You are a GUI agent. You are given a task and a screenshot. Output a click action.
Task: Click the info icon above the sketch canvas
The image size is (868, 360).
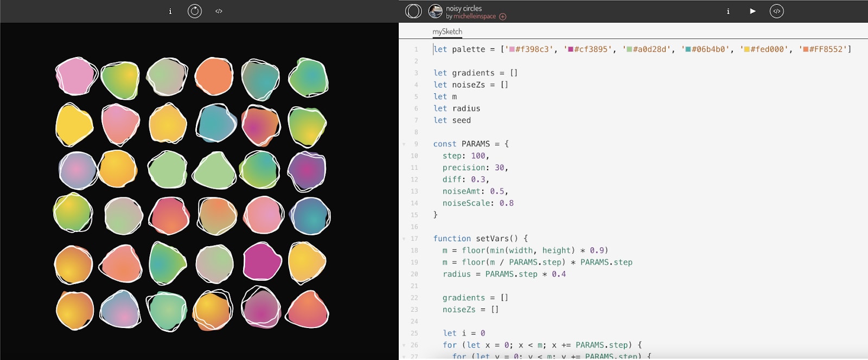[170, 11]
